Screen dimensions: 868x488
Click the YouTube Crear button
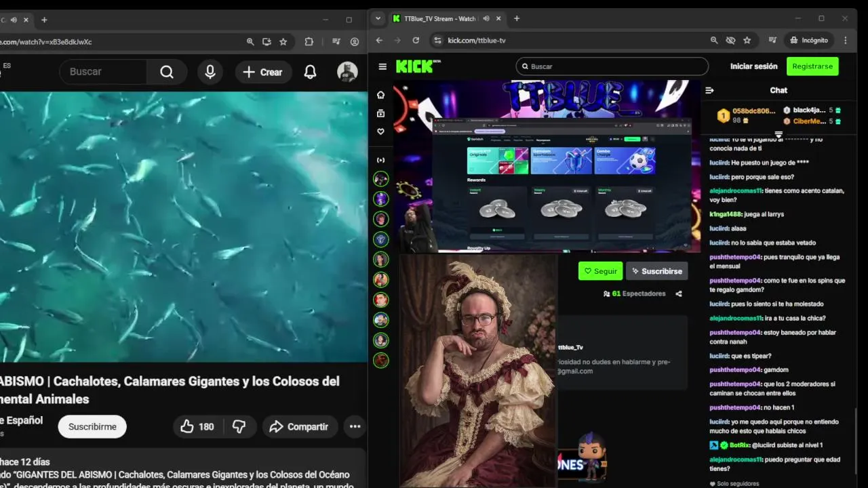point(263,72)
